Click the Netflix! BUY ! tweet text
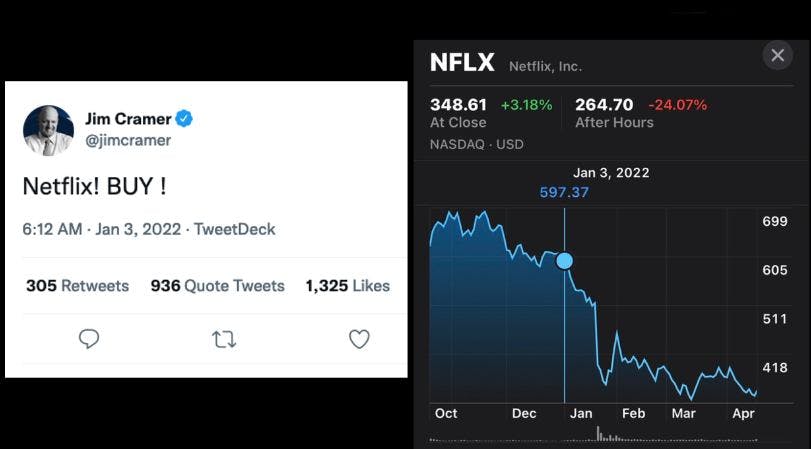 coord(94,185)
